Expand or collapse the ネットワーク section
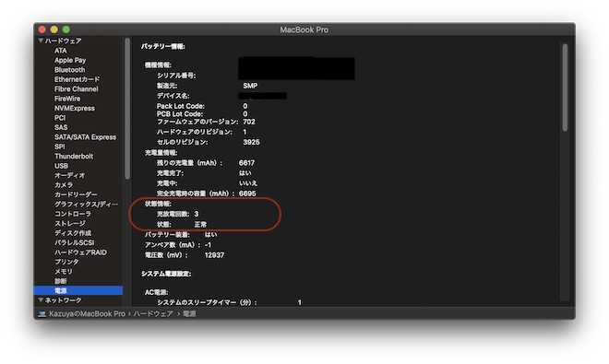The image size is (609, 364). (x=41, y=300)
